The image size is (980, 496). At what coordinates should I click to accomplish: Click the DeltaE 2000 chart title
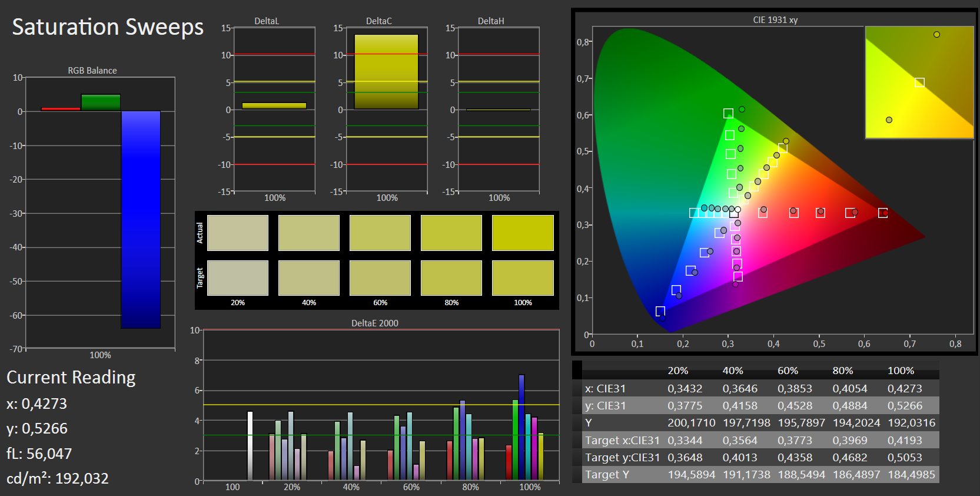point(375,323)
